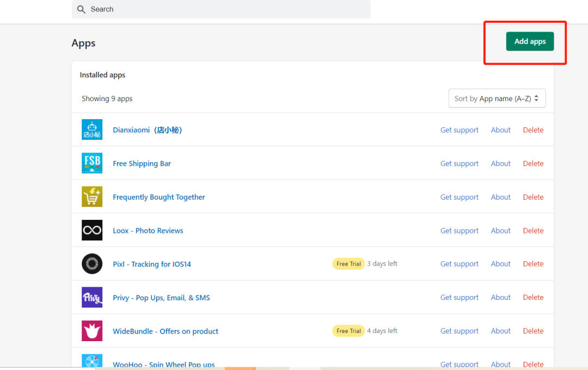Click the 'Installed apps' heading
Screen dimensions: 588x370
102,75
